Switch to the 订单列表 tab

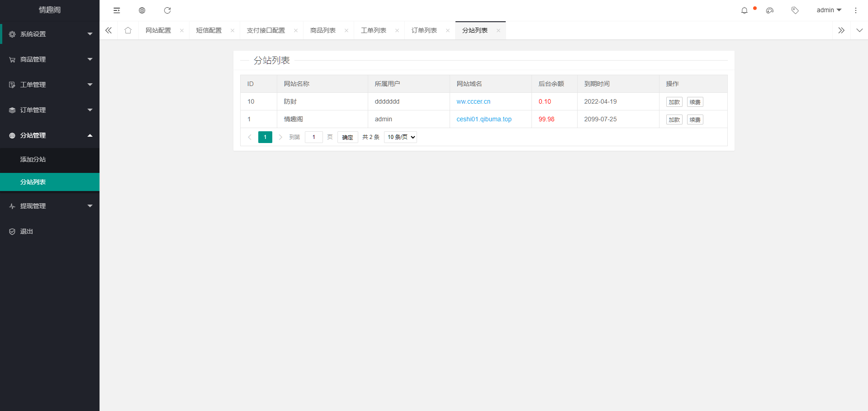tap(424, 30)
